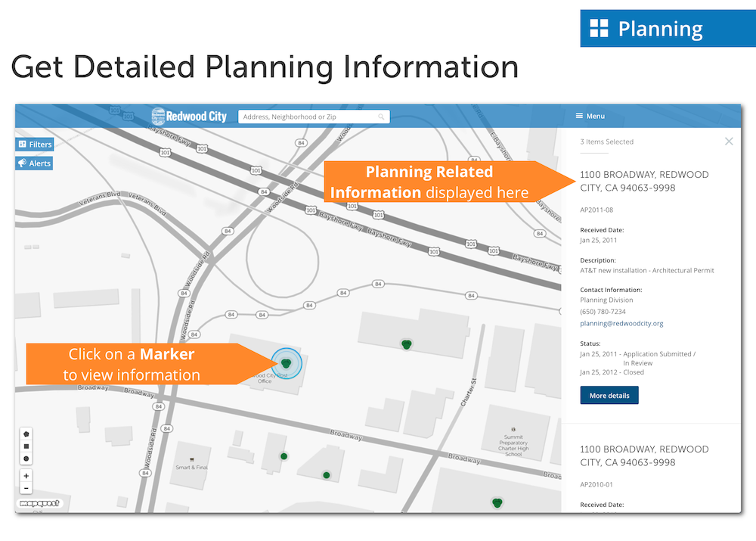Click the highlighted marker at Post Office
Image resolution: width=756 pixels, height=541 pixels.
tap(287, 363)
